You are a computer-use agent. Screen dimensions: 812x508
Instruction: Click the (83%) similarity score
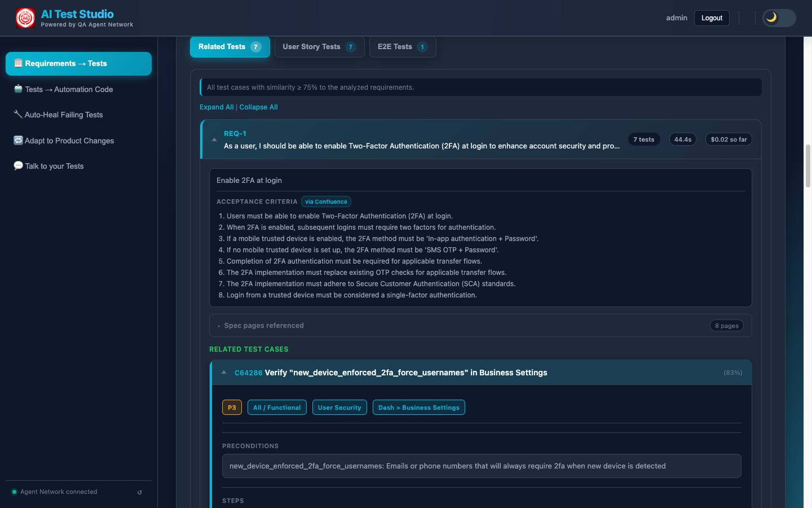click(x=733, y=373)
